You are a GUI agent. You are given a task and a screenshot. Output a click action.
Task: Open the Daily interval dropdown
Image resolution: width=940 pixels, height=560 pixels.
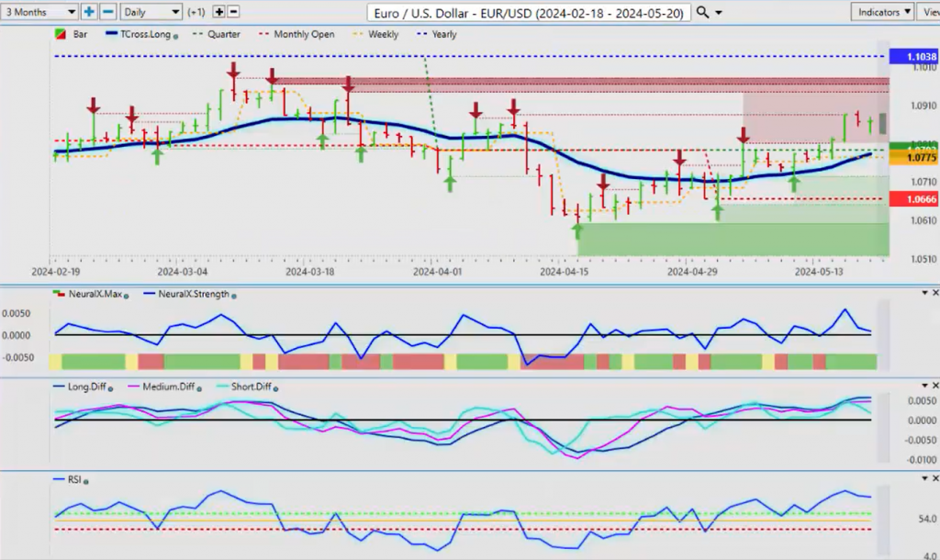151,12
